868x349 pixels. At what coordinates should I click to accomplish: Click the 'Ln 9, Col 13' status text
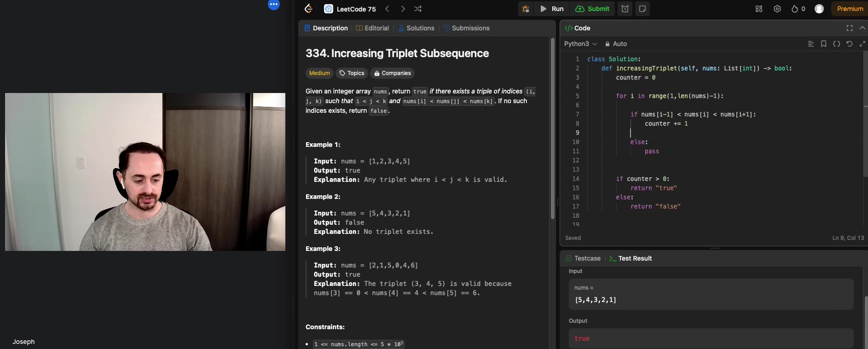(848, 238)
